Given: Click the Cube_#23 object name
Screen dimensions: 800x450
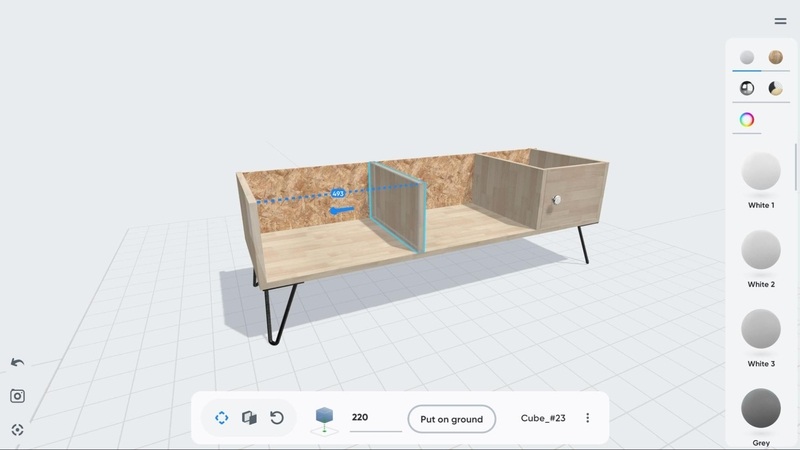Looking at the screenshot, I should click(x=543, y=418).
